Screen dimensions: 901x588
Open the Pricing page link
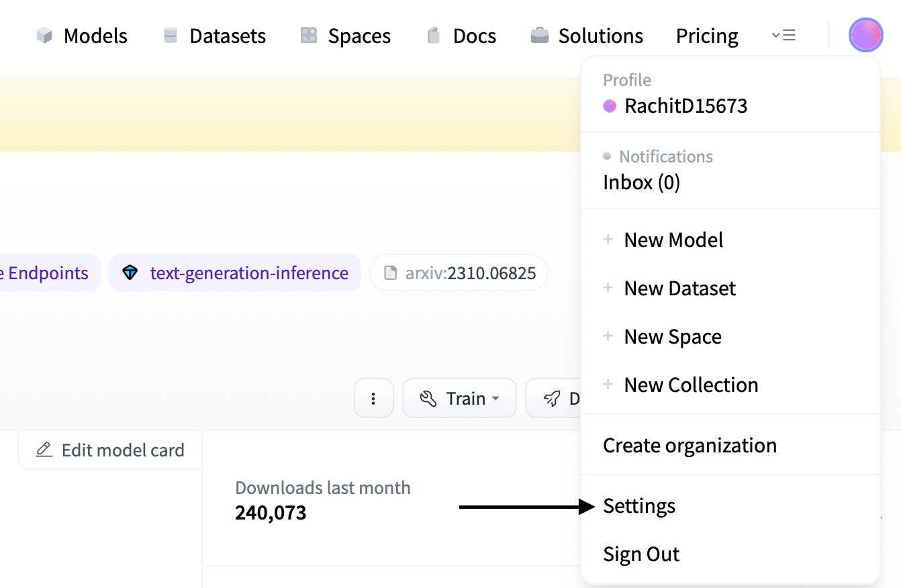point(707,36)
